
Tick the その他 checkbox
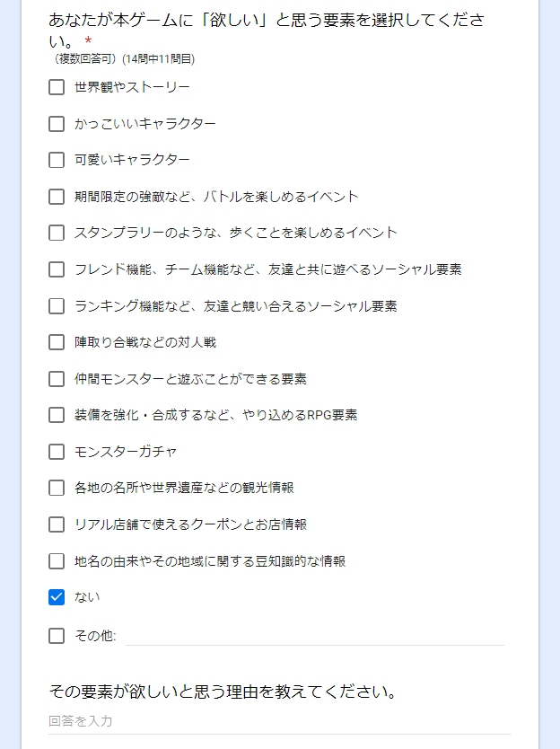point(57,636)
